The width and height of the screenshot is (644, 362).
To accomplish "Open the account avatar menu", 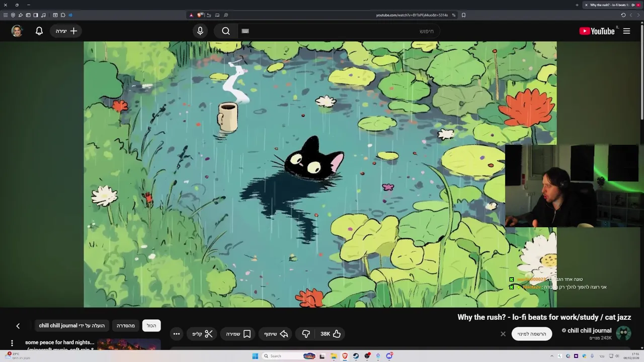I will [x=17, y=31].
